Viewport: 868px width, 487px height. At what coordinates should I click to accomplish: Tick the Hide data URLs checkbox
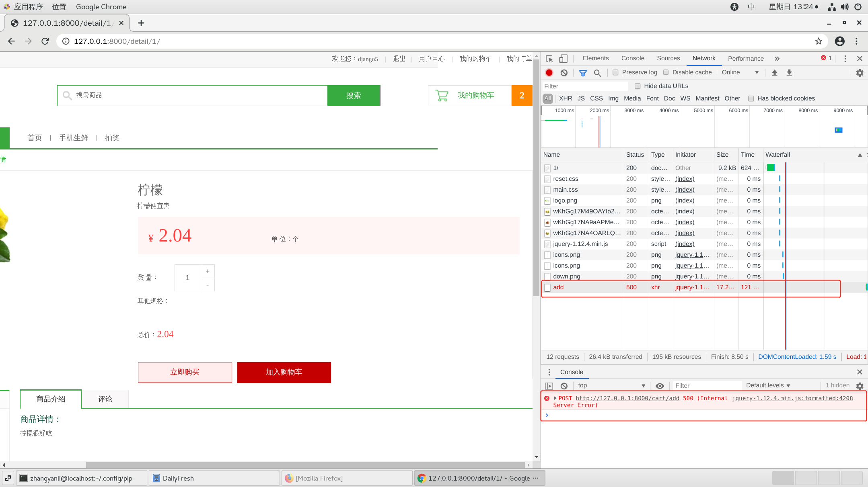click(638, 86)
